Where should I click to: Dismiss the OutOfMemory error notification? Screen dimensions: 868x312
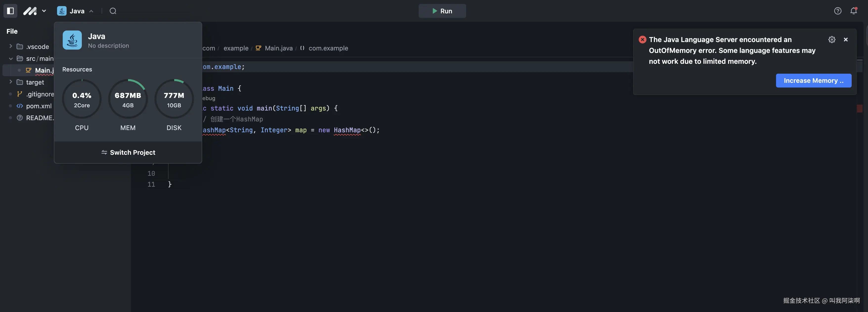coord(846,39)
